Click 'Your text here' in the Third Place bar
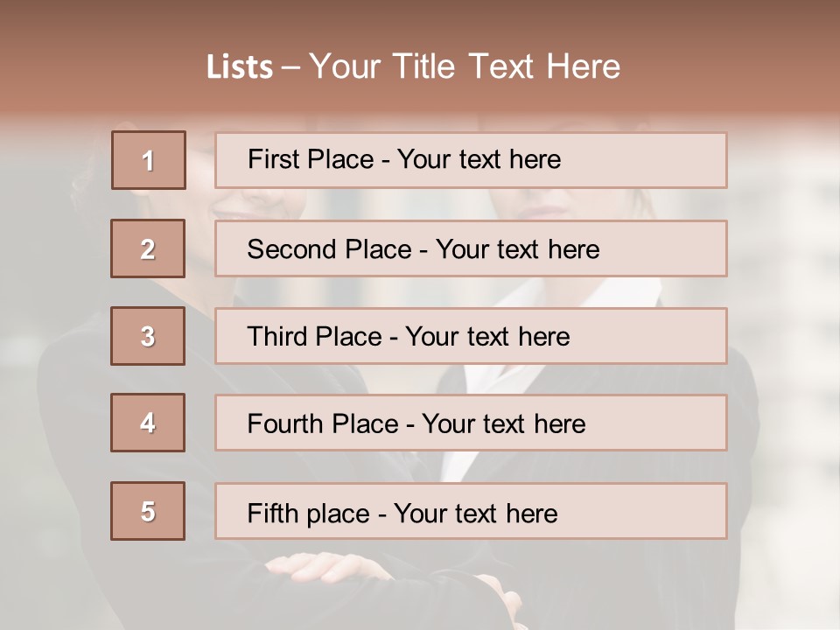This screenshot has width=840, height=630. [x=488, y=337]
